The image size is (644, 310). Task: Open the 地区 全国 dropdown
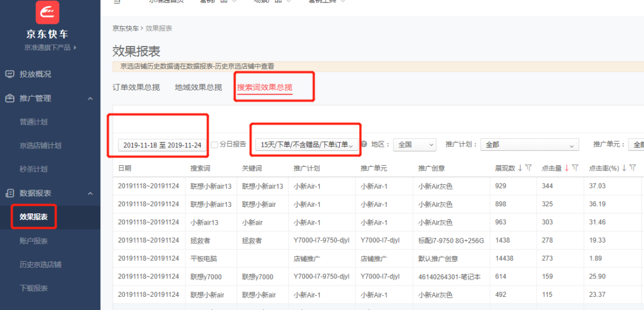tap(414, 144)
